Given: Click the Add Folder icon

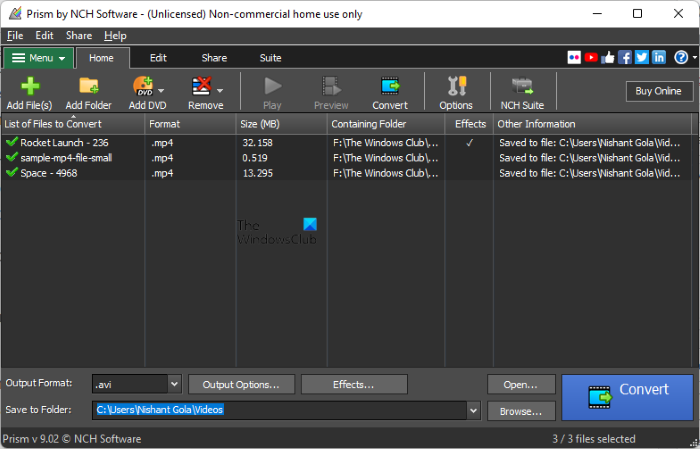Looking at the screenshot, I should pyautogui.click(x=89, y=86).
